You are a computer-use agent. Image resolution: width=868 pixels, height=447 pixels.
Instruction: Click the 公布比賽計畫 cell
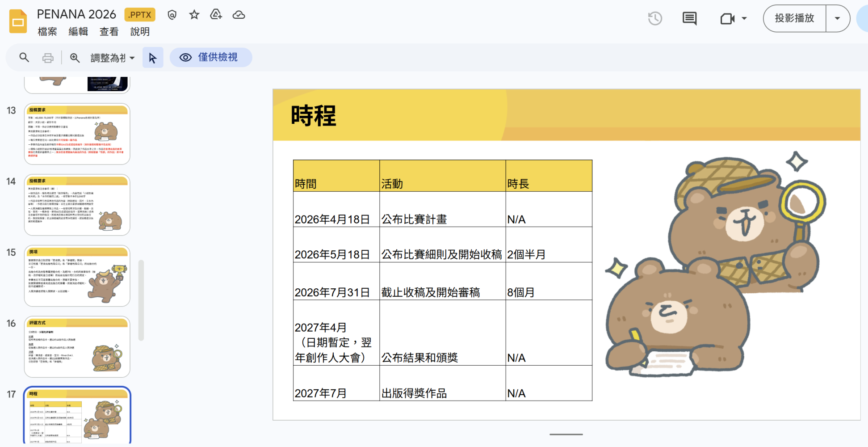(443, 209)
